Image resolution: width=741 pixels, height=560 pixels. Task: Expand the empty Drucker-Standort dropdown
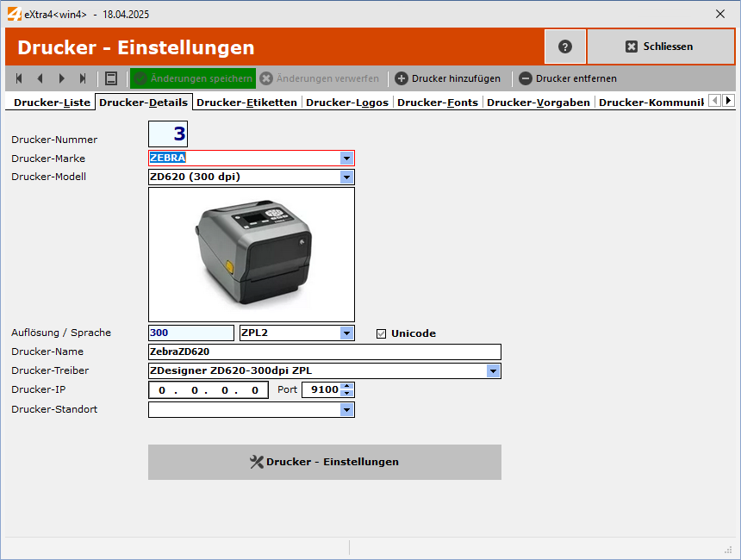[347, 409]
